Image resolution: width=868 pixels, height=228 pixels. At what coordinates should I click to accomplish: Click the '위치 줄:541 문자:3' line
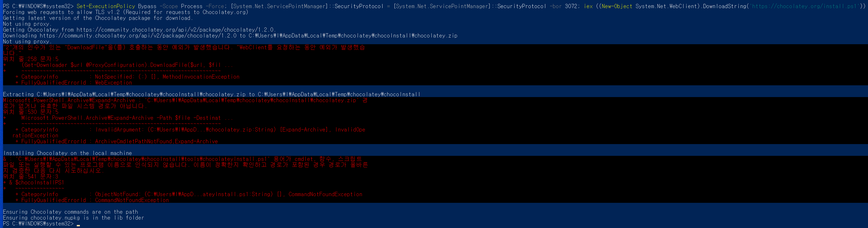pyautogui.click(x=31, y=177)
